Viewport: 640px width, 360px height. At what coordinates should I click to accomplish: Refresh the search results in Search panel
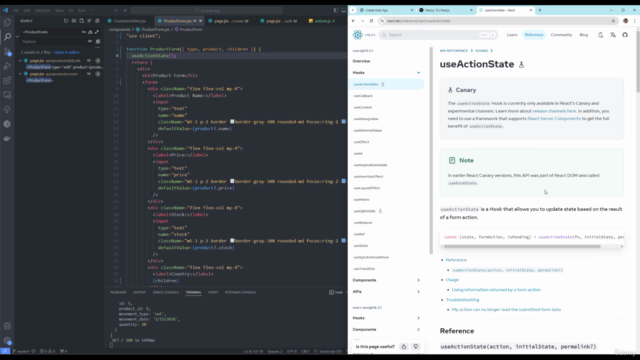coord(66,21)
